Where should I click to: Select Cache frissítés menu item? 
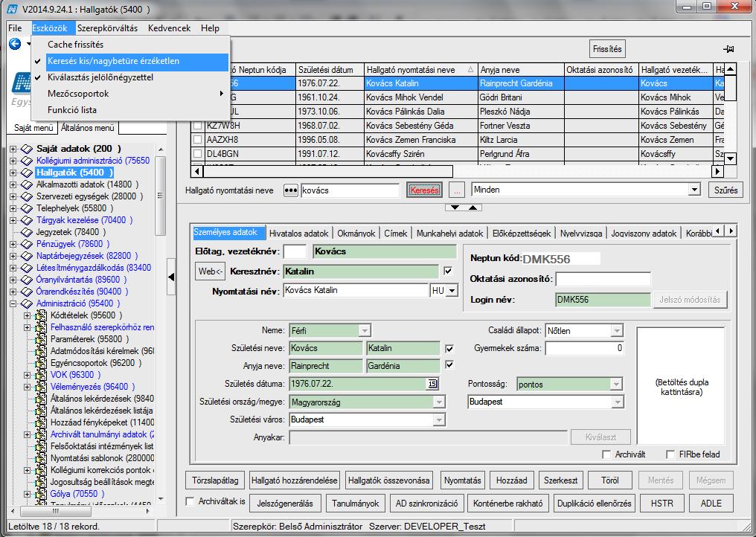(75, 45)
